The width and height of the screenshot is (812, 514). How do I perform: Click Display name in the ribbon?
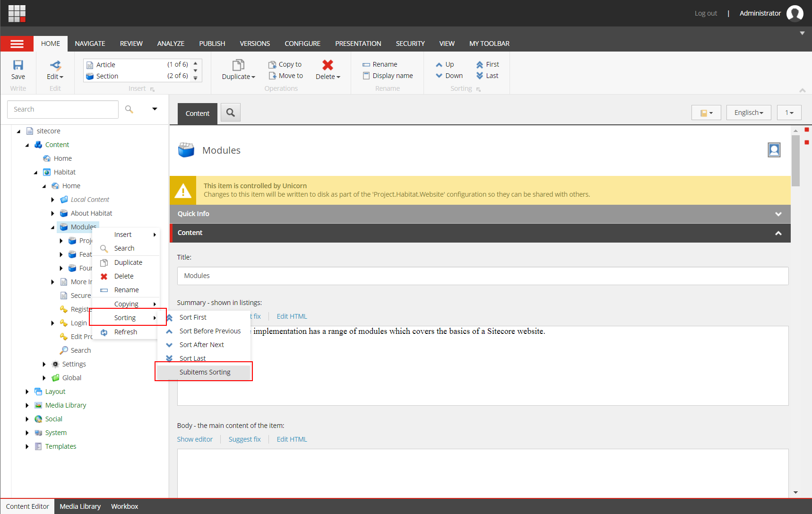tap(388, 76)
